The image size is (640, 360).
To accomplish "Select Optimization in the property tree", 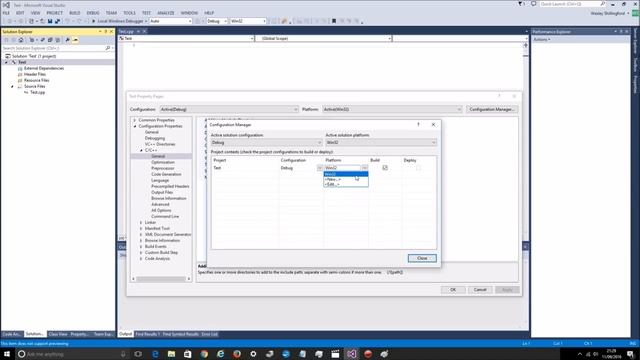I will coord(163,162).
